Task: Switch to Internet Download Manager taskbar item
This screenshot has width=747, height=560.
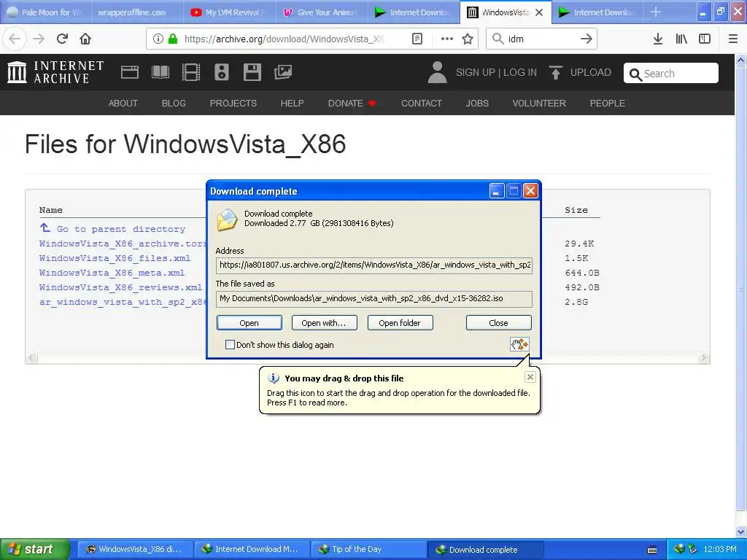Action: click(252, 549)
